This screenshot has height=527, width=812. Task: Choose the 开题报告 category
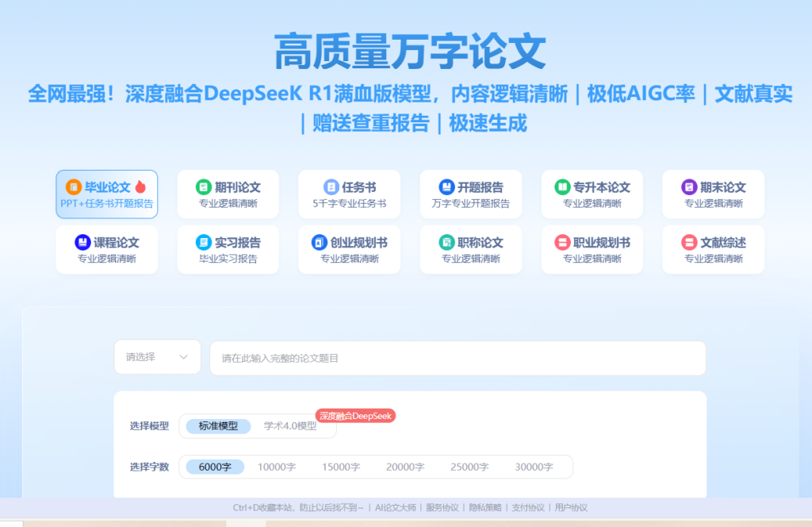tap(471, 194)
